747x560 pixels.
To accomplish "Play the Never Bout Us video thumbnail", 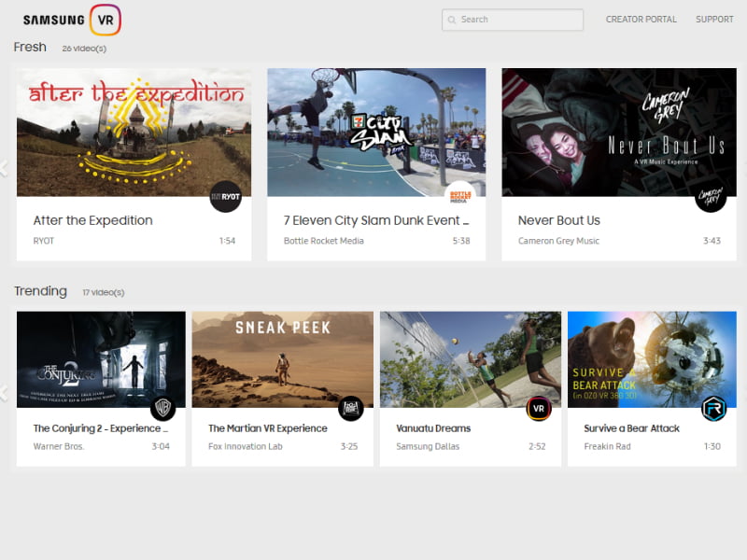I will [618, 132].
